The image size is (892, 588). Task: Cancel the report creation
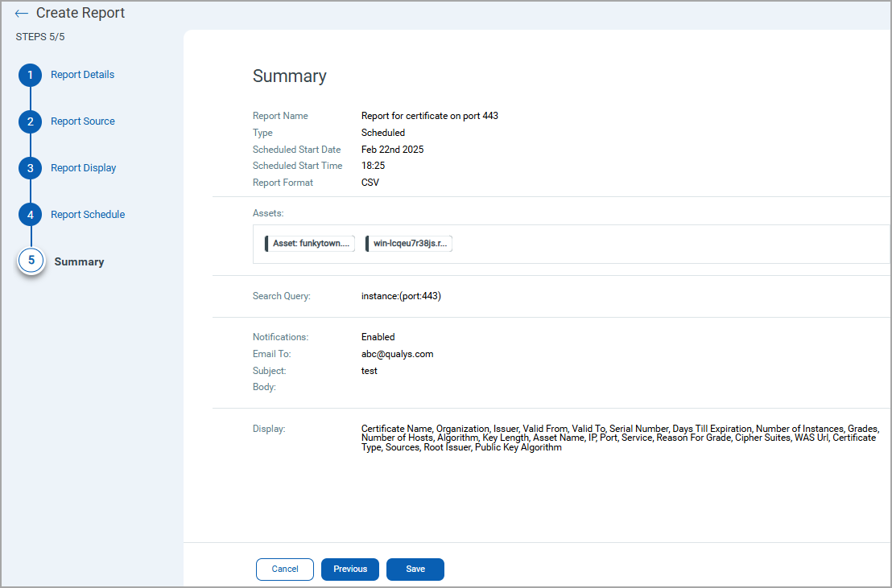tap(285, 569)
